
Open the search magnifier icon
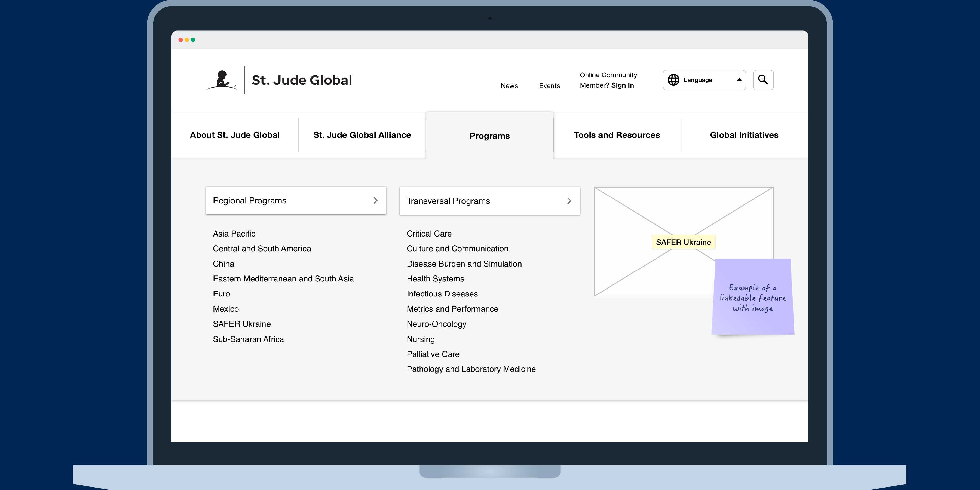click(x=763, y=80)
